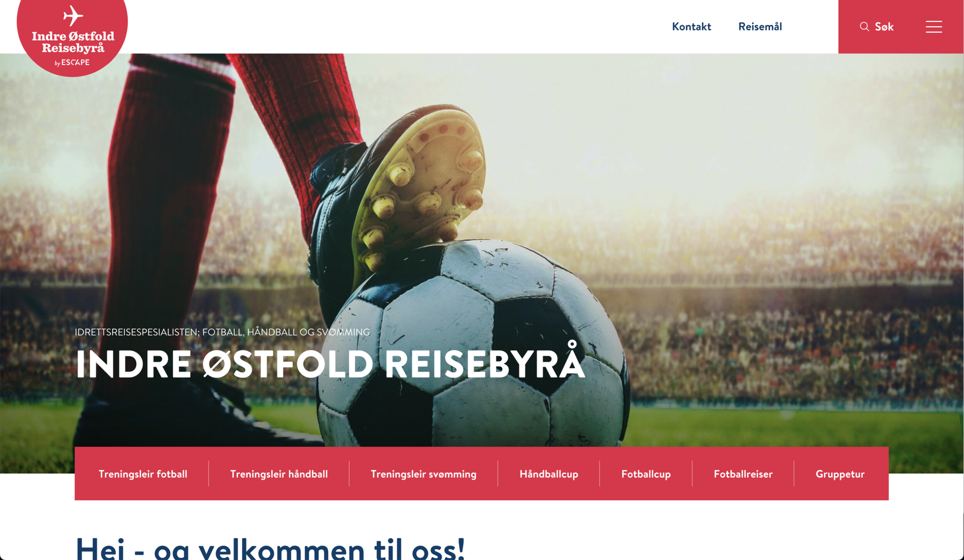Open the Kontakt menu item

[691, 27]
